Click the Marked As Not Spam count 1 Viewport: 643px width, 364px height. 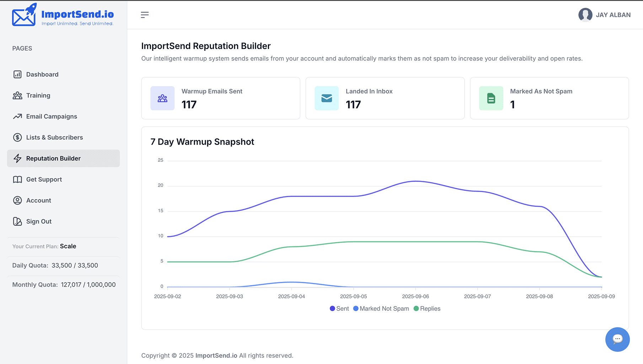tap(513, 105)
